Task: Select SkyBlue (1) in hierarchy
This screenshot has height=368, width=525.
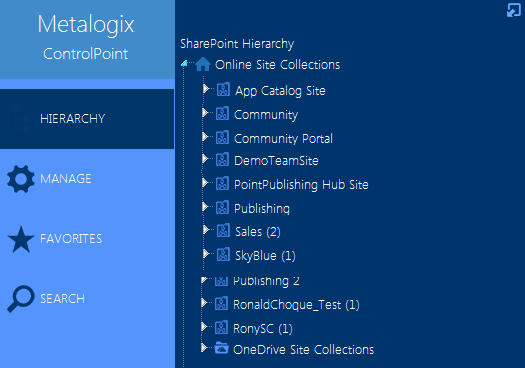Action: (x=265, y=256)
